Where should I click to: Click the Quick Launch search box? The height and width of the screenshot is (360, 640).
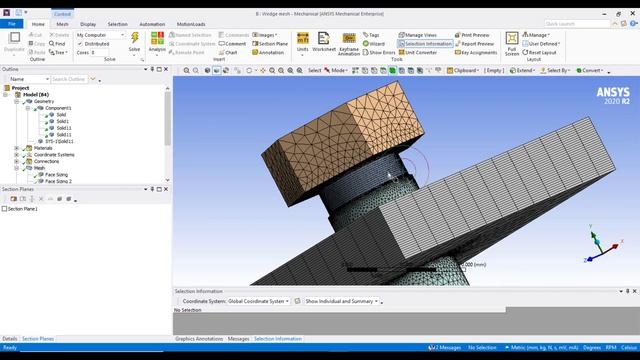(577, 24)
